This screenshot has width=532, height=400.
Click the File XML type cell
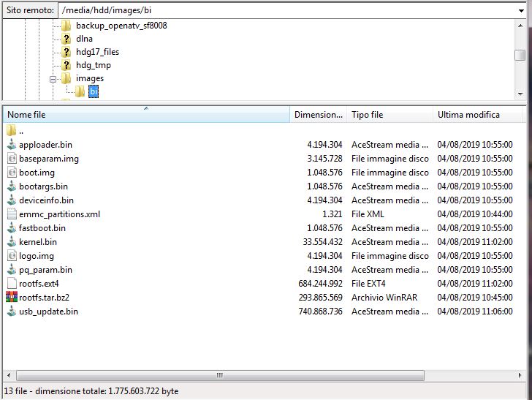point(368,214)
